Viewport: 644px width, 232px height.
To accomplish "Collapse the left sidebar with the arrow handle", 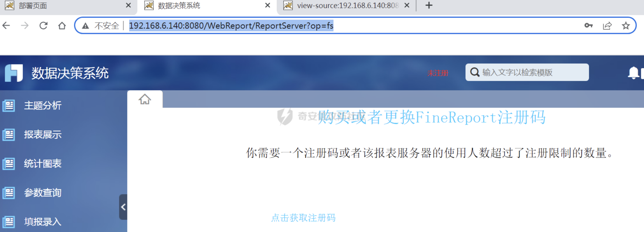I will coord(123,207).
